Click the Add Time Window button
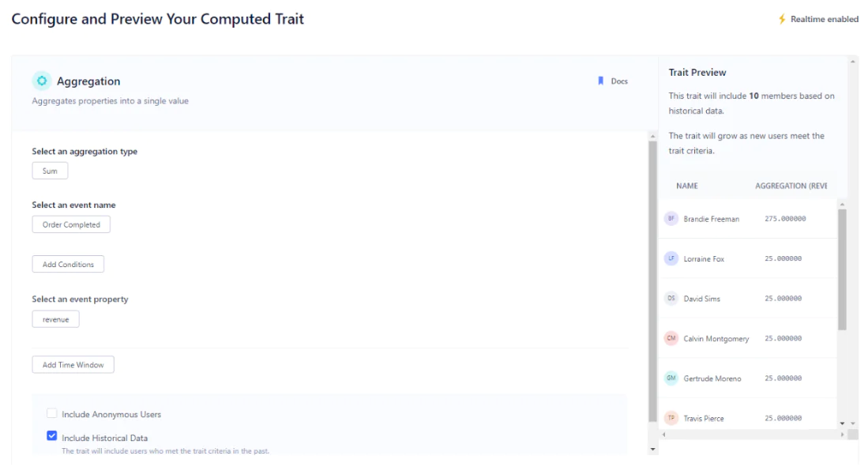 tap(73, 365)
